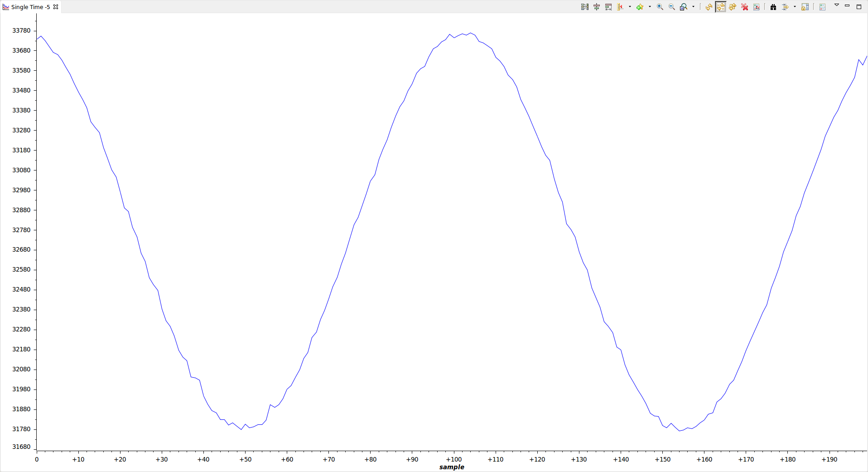Click the reset zoom magnifier icon
The width and height of the screenshot is (868, 472).
[x=684, y=7]
